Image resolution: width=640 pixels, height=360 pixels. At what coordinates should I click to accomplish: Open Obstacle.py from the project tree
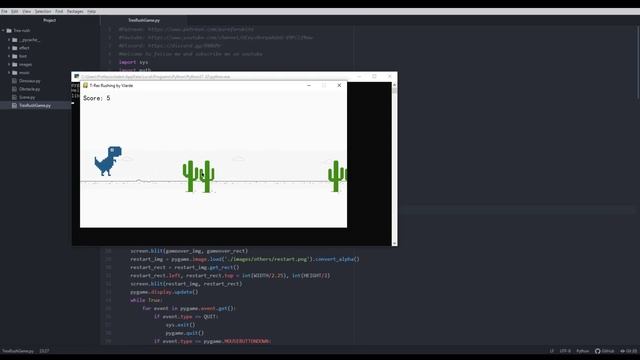[x=29, y=89]
